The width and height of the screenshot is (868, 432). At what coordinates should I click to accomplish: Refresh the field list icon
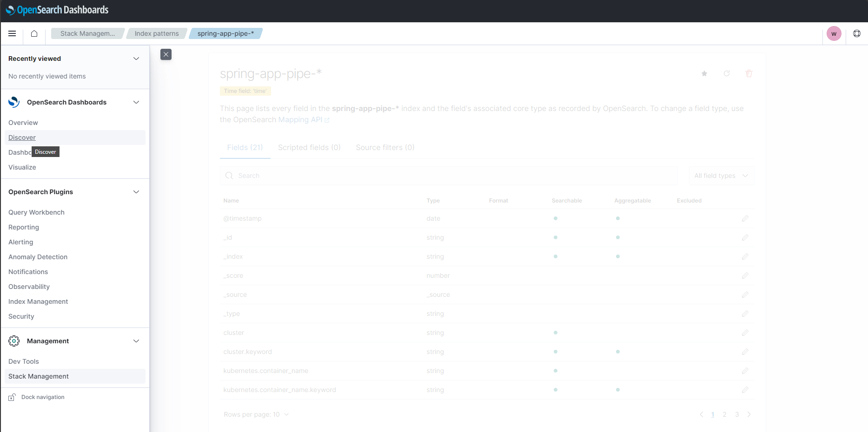point(727,73)
